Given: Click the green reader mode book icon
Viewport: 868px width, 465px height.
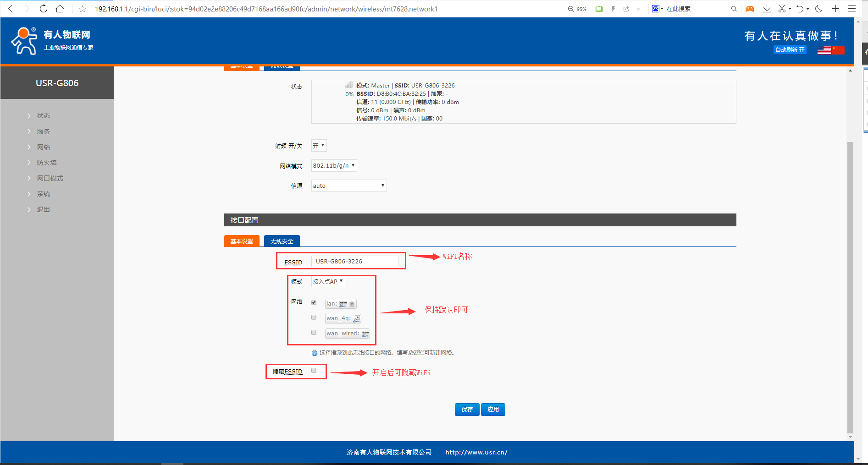Looking at the screenshot, I should (x=599, y=9).
